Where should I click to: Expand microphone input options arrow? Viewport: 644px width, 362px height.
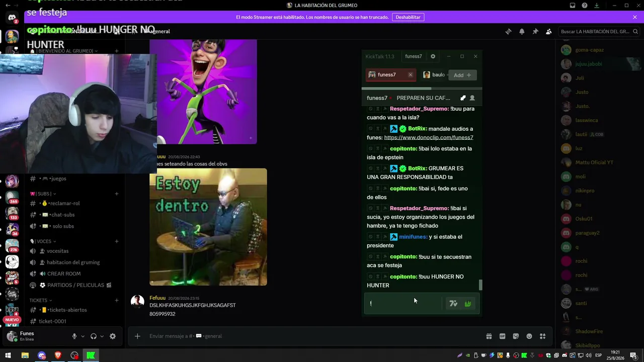click(82, 336)
